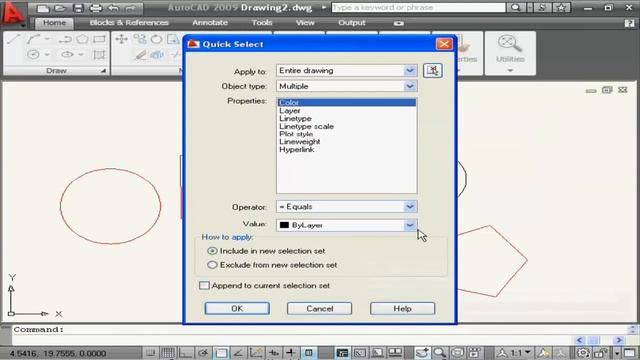Select the Rectangle tool in Draw panel
Screen dimensions: 640x360
pyautogui.click(x=99, y=39)
